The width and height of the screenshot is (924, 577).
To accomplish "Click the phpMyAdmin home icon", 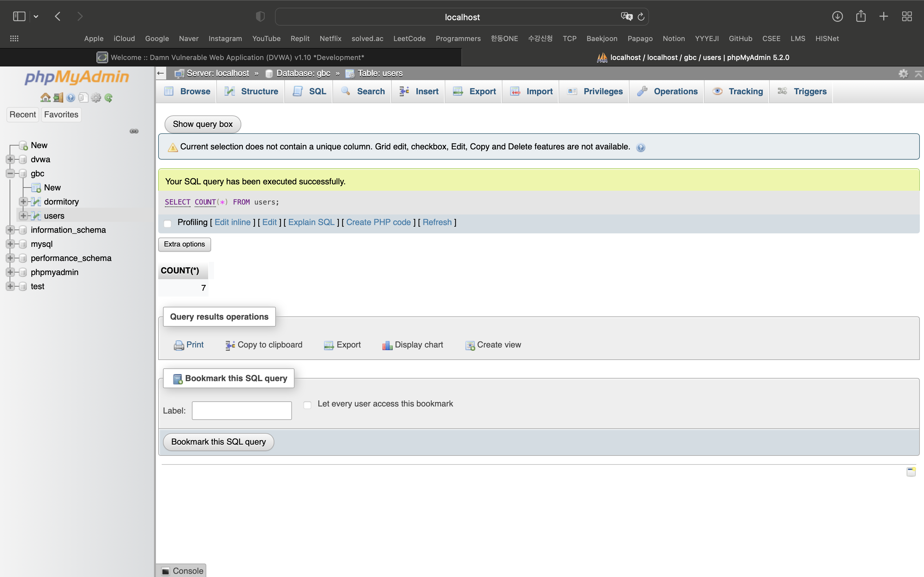I will 46,98.
